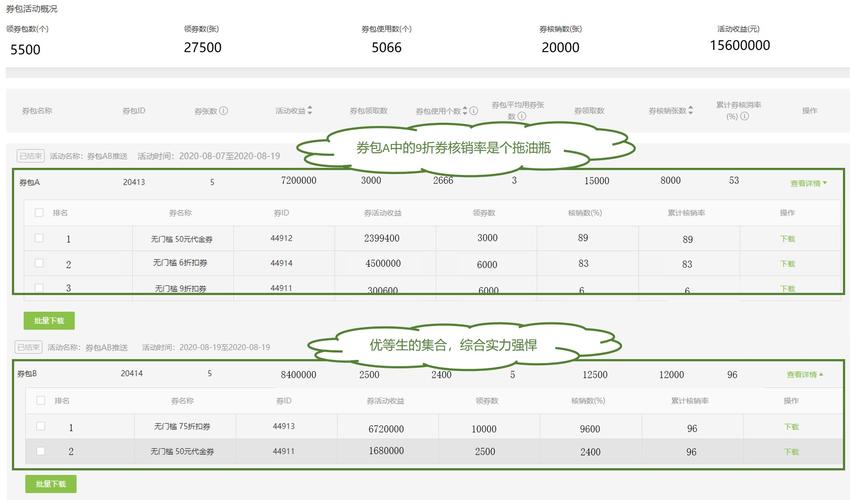Click the 活动时间 2020-08-07至2020-08-19 text
The image size is (850, 500).
coord(209,156)
